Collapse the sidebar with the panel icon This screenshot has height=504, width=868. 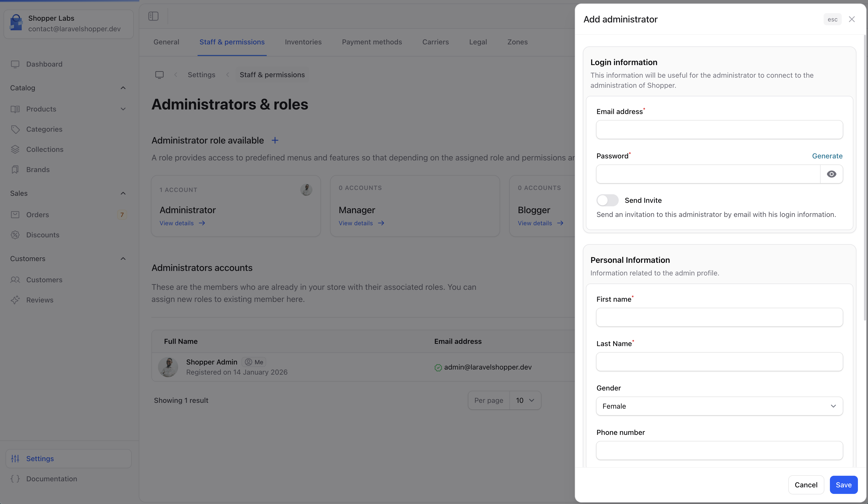pyautogui.click(x=153, y=16)
